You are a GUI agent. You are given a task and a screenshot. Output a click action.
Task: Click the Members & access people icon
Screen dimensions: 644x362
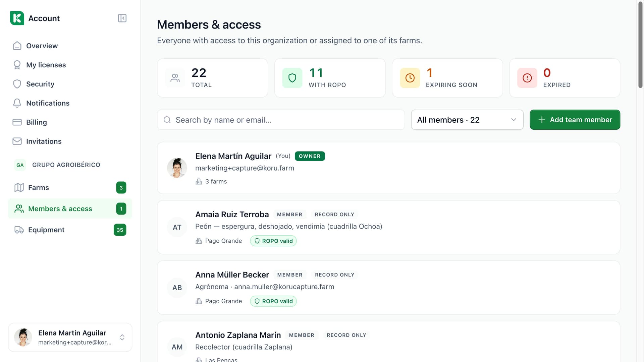[x=19, y=209]
